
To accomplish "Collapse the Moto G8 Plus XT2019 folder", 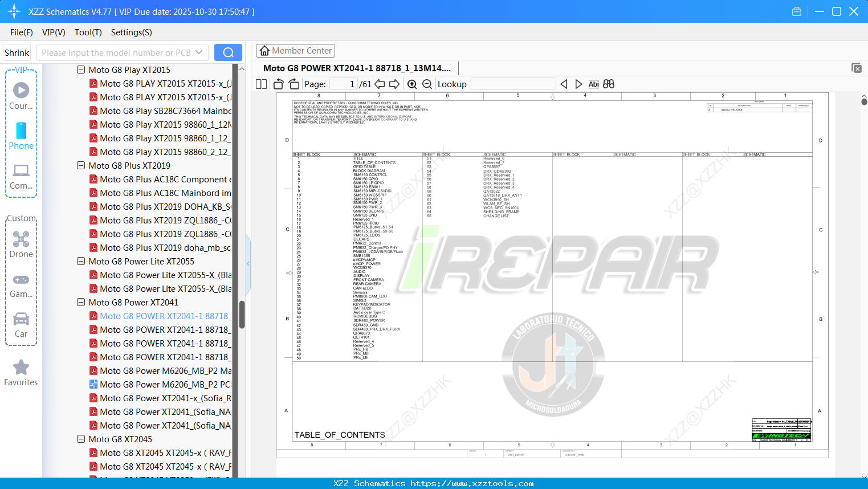I will (x=81, y=165).
